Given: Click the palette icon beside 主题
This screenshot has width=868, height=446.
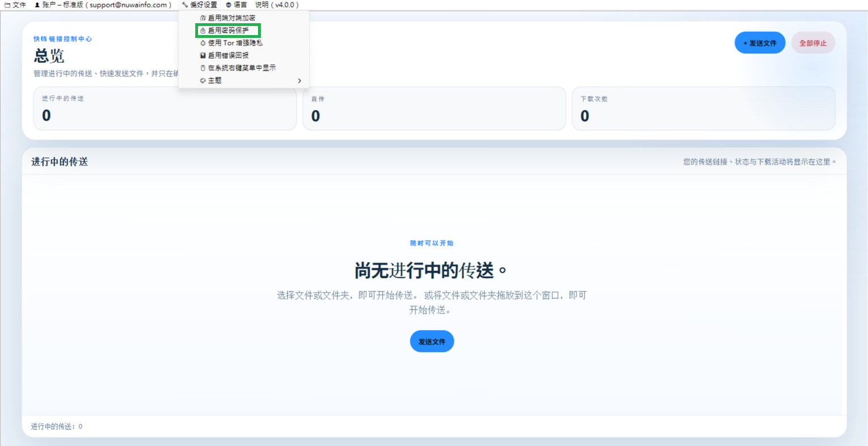Looking at the screenshot, I should [x=203, y=80].
